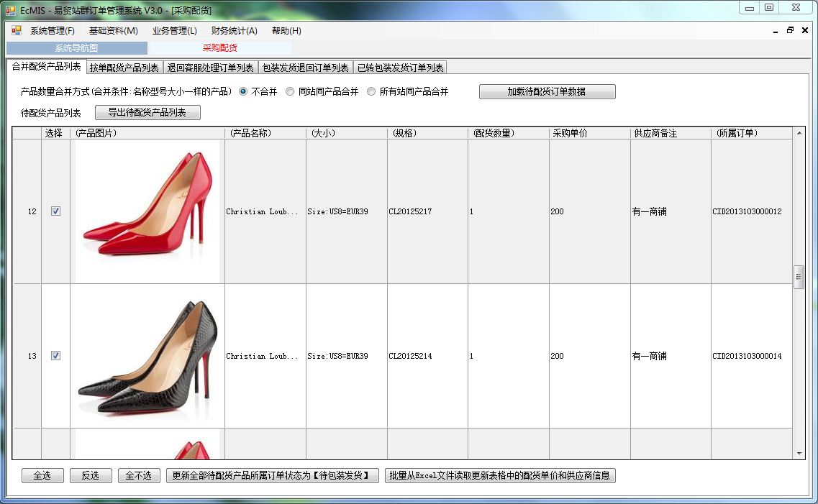Click price 200 cell in row 13
Image resolution: width=818 pixels, height=504 pixels.
click(x=590, y=356)
